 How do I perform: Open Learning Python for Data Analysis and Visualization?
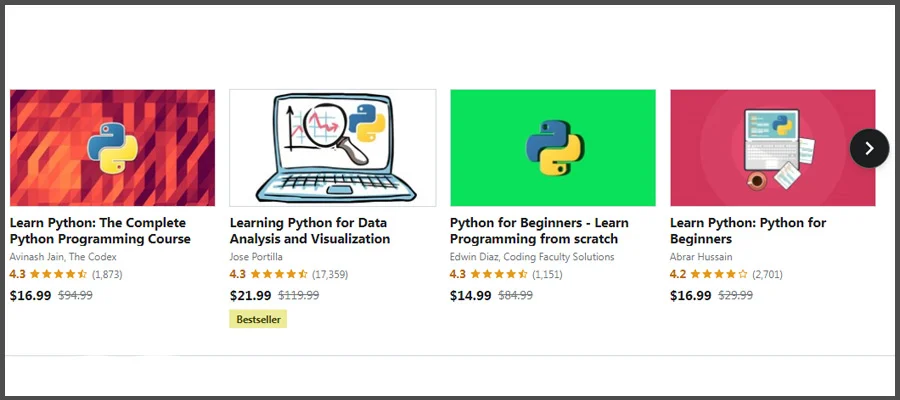[x=310, y=231]
